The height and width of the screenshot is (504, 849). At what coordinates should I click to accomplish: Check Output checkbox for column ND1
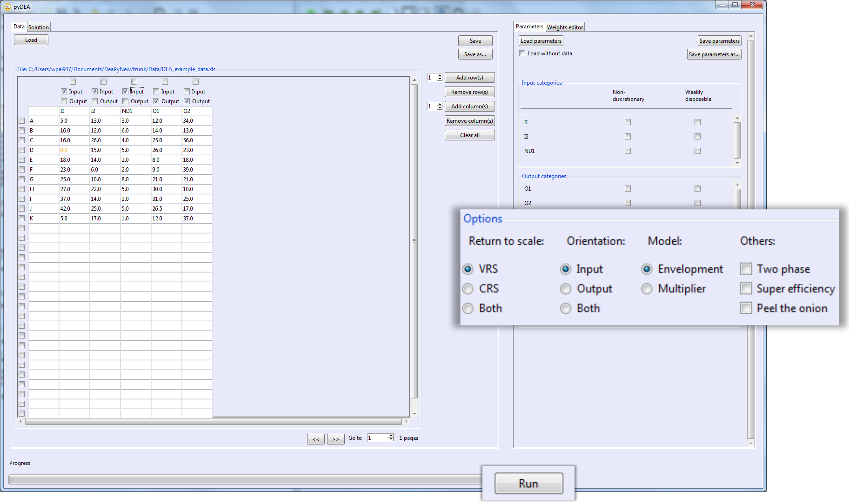click(x=126, y=101)
